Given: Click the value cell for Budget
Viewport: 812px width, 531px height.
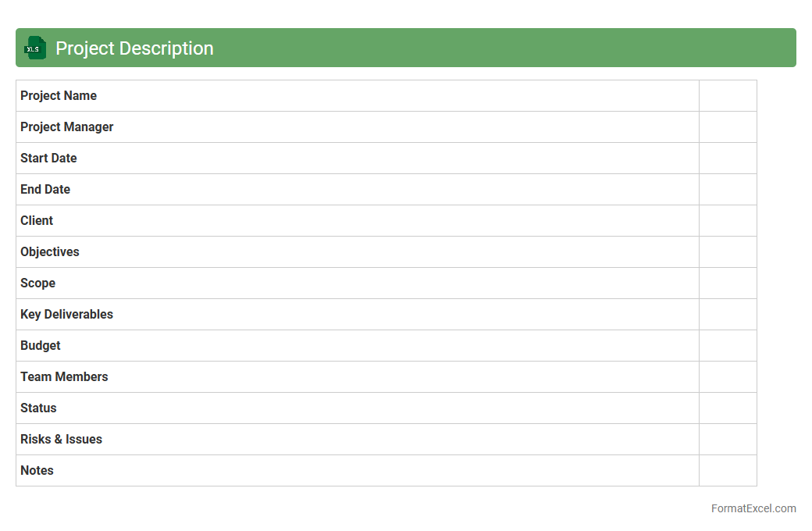Looking at the screenshot, I should click(x=728, y=346).
